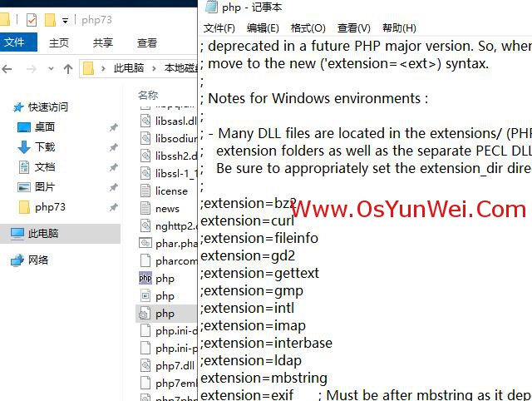The height and width of the screenshot is (401, 532).
Task: Click the new folder icon in quick access toolbar
Action: [x=50, y=20]
